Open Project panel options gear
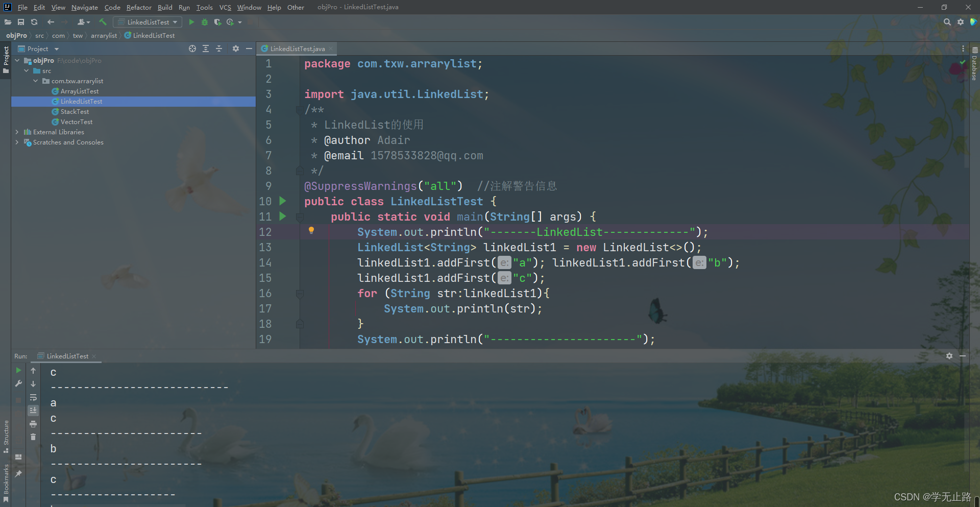Image resolution: width=980 pixels, height=507 pixels. [x=235, y=49]
